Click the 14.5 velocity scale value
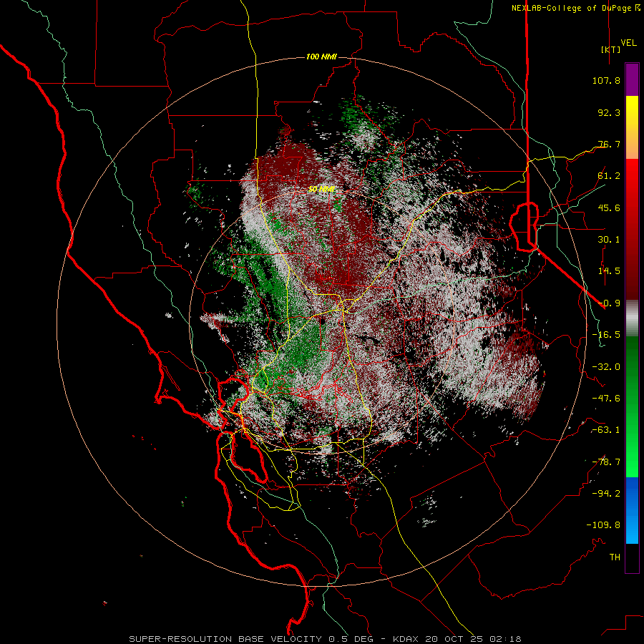The width and height of the screenshot is (644, 644). [609, 271]
